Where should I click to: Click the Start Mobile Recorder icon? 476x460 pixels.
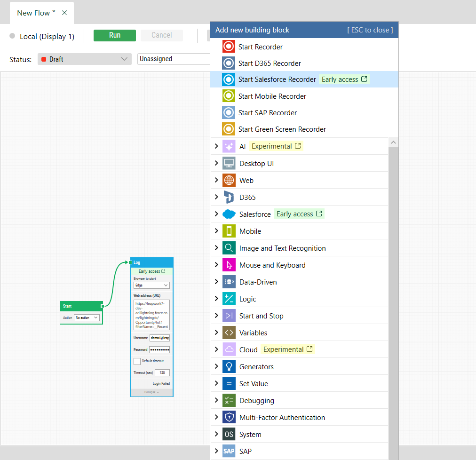click(x=228, y=95)
